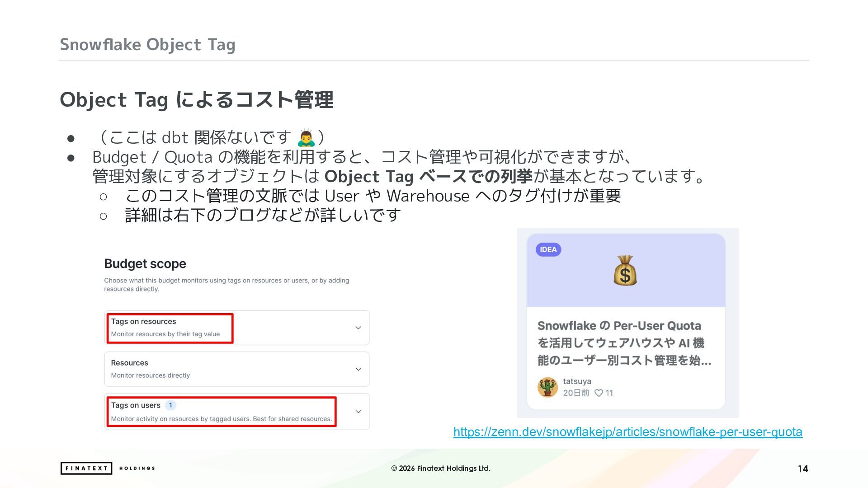Click the heart like icon on article card

[x=599, y=393]
